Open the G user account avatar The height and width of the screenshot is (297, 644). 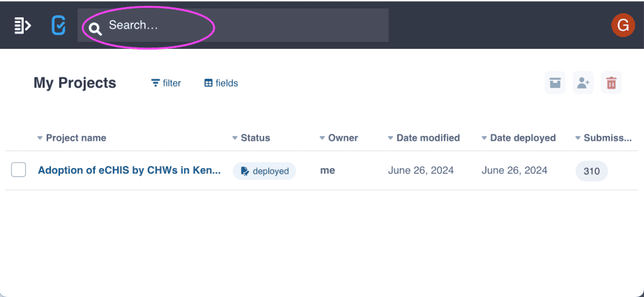622,25
